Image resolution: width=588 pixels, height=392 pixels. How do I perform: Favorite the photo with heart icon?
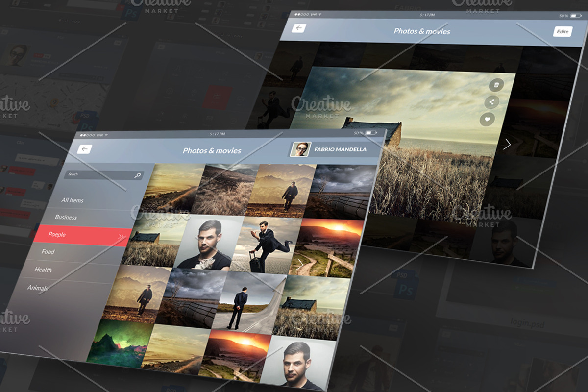pos(487,119)
